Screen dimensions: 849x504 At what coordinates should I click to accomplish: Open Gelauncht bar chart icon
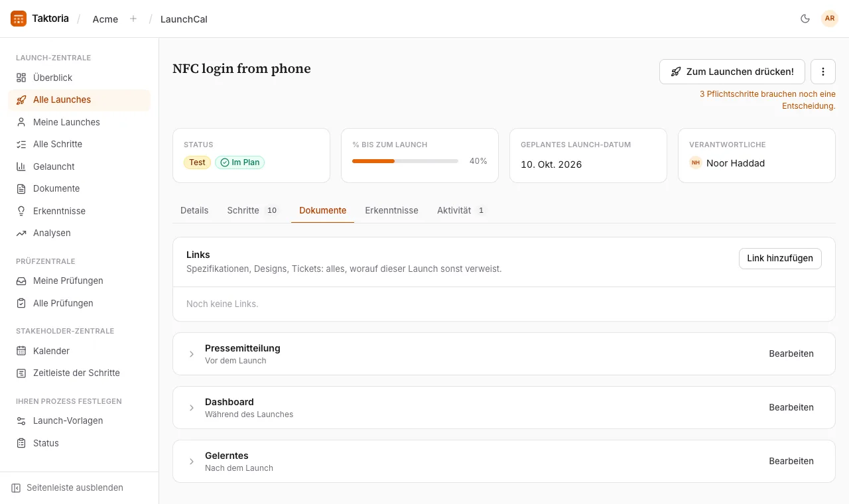tap(21, 166)
